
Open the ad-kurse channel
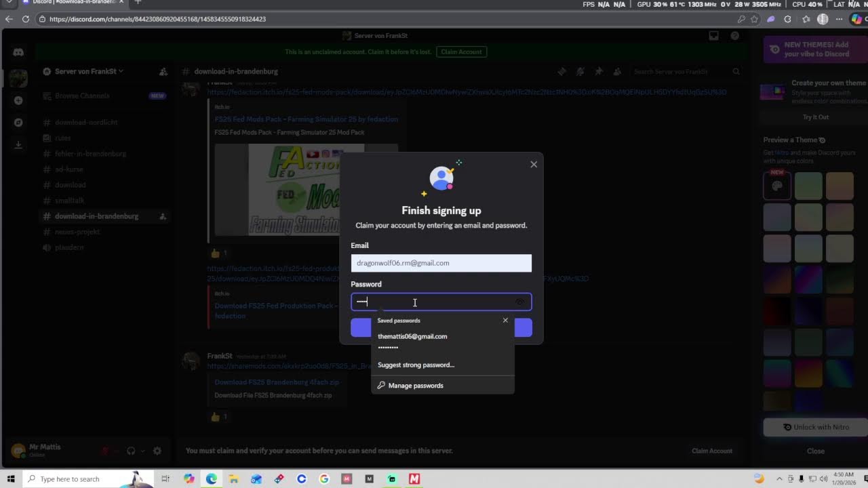coord(104,169)
